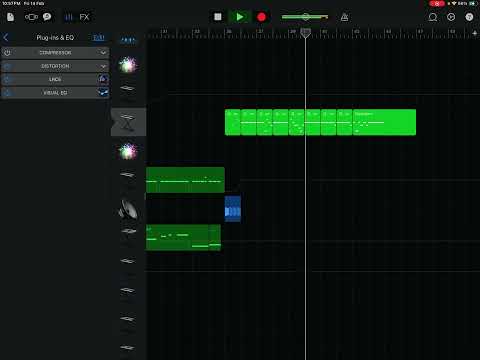
Task: Tap icon at right of third plug-in row
Action: click(103, 79)
